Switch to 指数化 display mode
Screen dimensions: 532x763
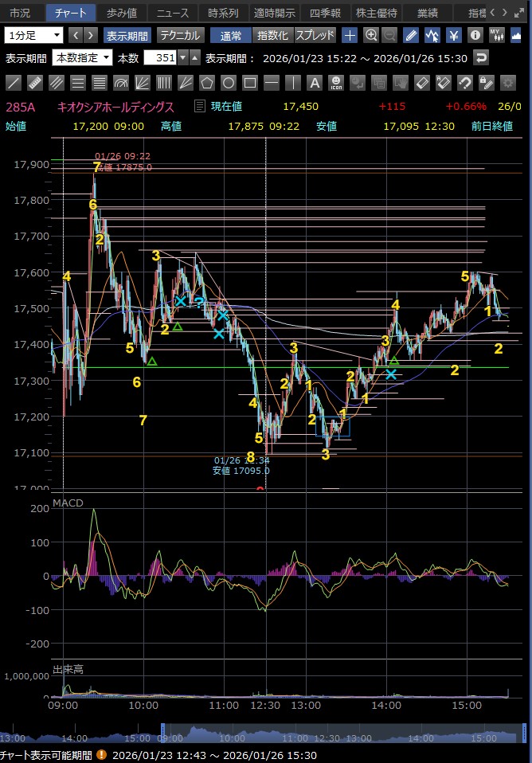(x=272, y=35)
